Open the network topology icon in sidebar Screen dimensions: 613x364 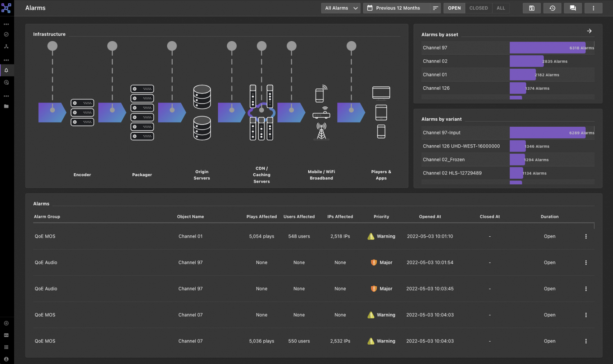click(x=6, y=47)
